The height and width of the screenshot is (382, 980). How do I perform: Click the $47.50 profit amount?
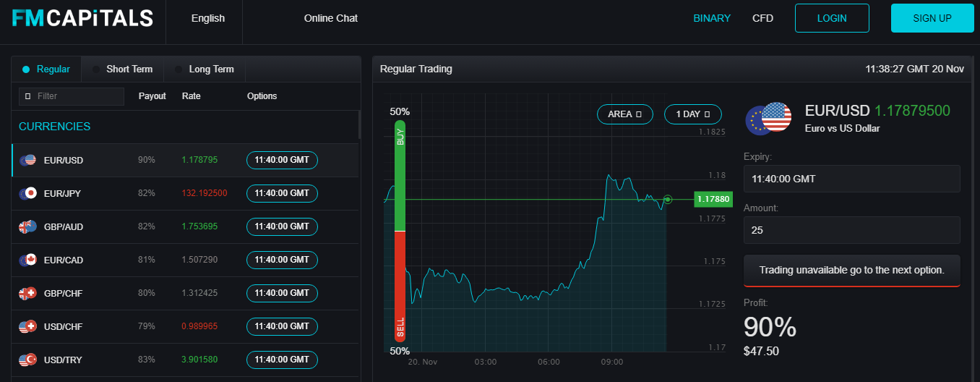(761, 352)
